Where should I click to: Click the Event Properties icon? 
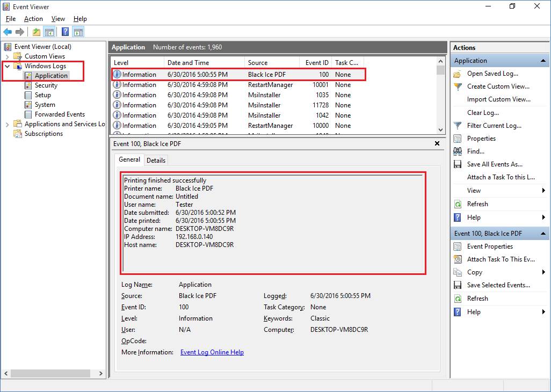[x=458, y=246]
